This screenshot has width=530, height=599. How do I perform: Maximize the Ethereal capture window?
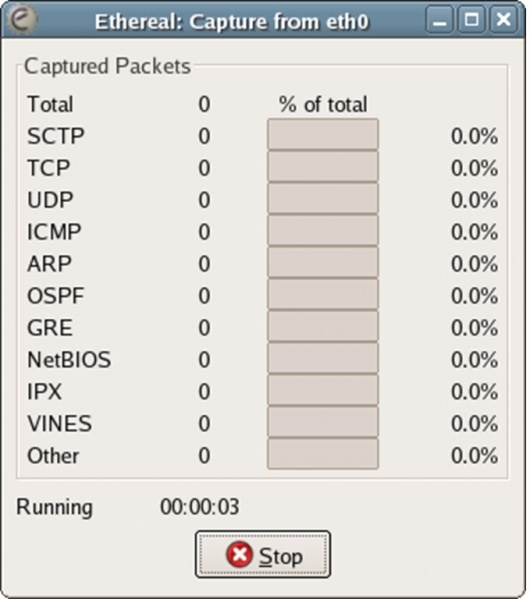[472, 19]
